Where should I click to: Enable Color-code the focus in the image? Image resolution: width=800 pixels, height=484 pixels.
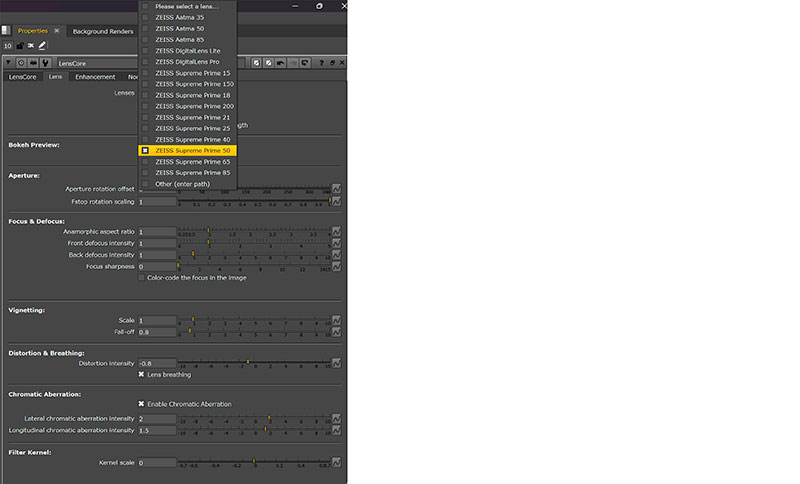tap(141, 277)
